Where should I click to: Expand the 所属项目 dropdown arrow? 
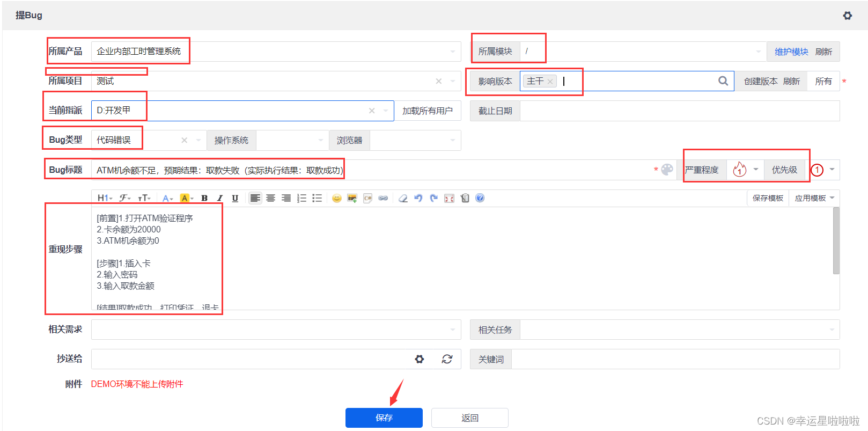tap(453, 81)
